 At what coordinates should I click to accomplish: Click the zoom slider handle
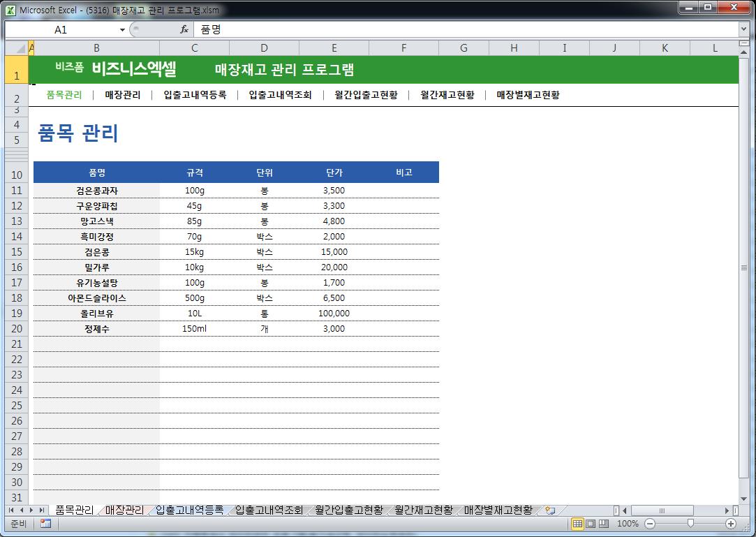tap(690, 523)
